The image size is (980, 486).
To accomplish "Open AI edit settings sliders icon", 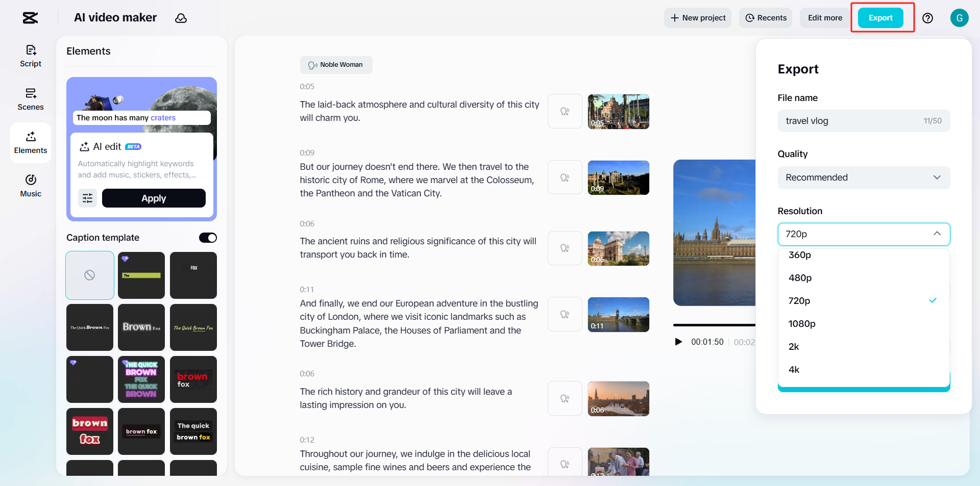I will (87, 198).
